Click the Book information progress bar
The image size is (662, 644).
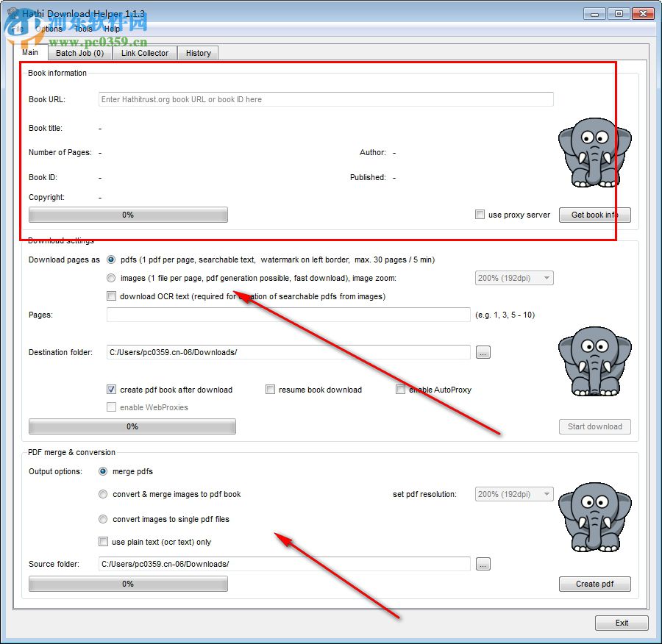[128, 215]
